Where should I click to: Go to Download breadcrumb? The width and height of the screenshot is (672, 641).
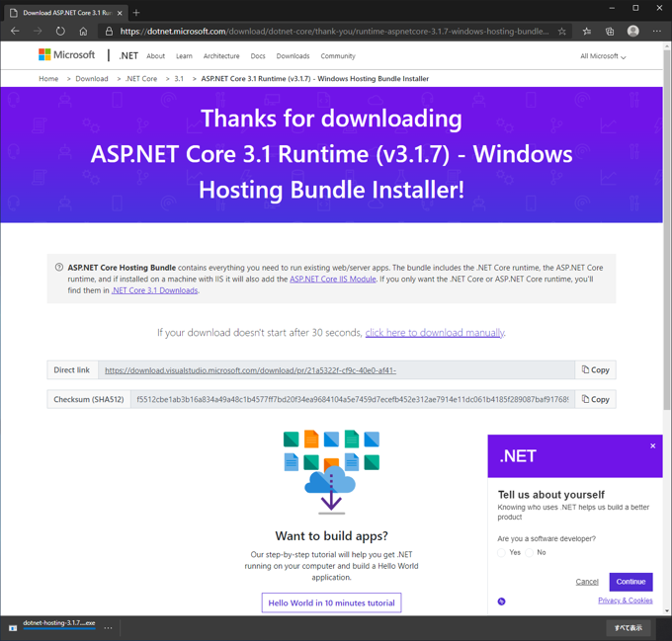pos(92,79)
